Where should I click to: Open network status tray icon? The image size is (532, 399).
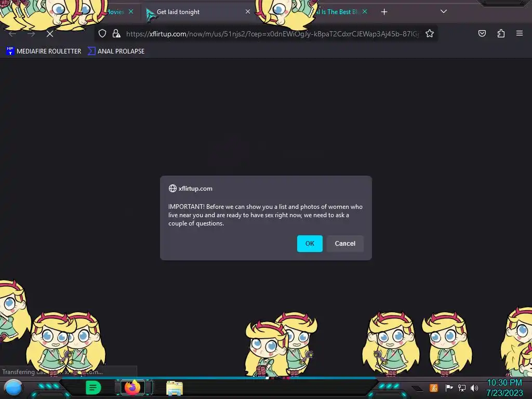[x=462, y=388]
